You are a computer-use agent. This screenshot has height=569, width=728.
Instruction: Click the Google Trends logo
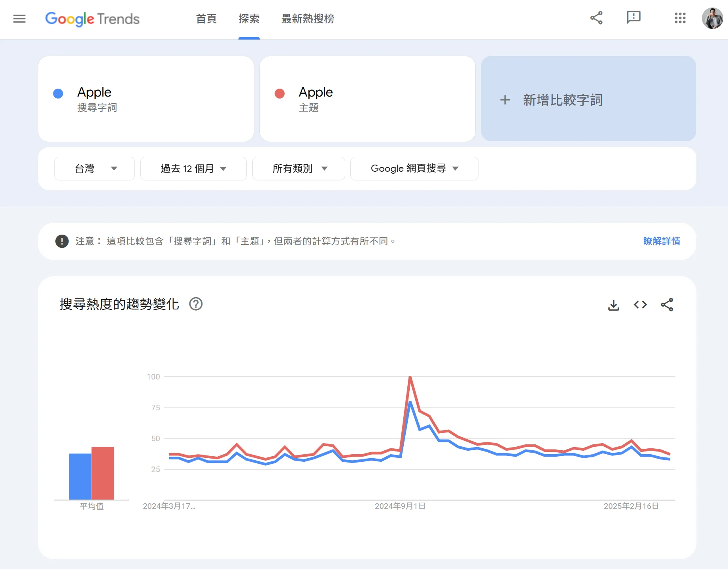pyautogui.click(x=92, y=19)
